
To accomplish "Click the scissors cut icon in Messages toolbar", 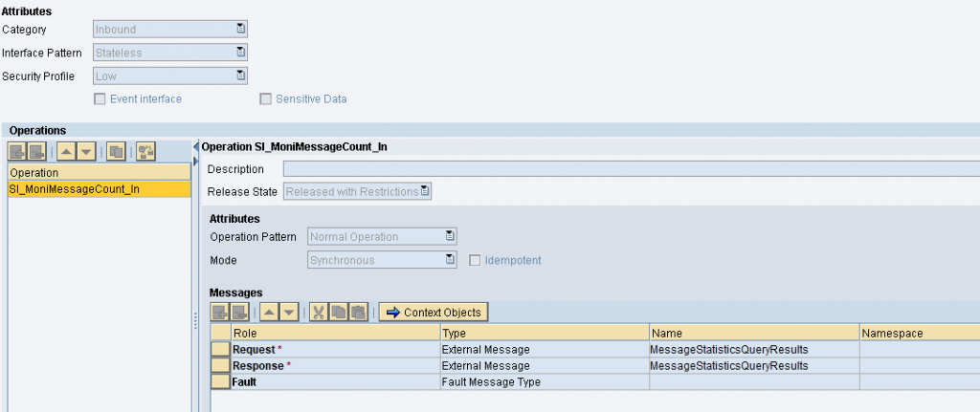I will click(319, 313).
